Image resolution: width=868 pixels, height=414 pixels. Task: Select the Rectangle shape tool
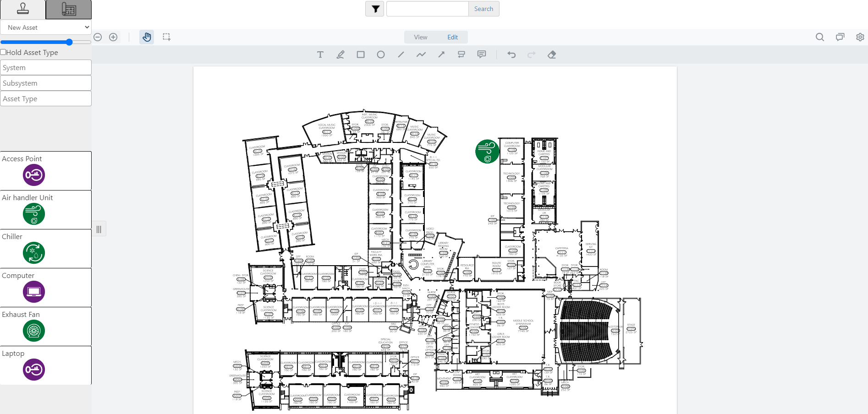point(360,54)
